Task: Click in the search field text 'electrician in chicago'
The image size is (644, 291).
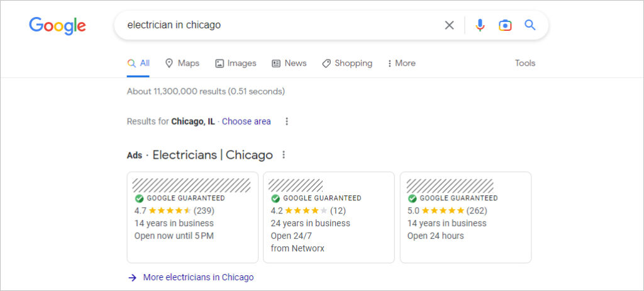Action: click(x=174, y=25)
